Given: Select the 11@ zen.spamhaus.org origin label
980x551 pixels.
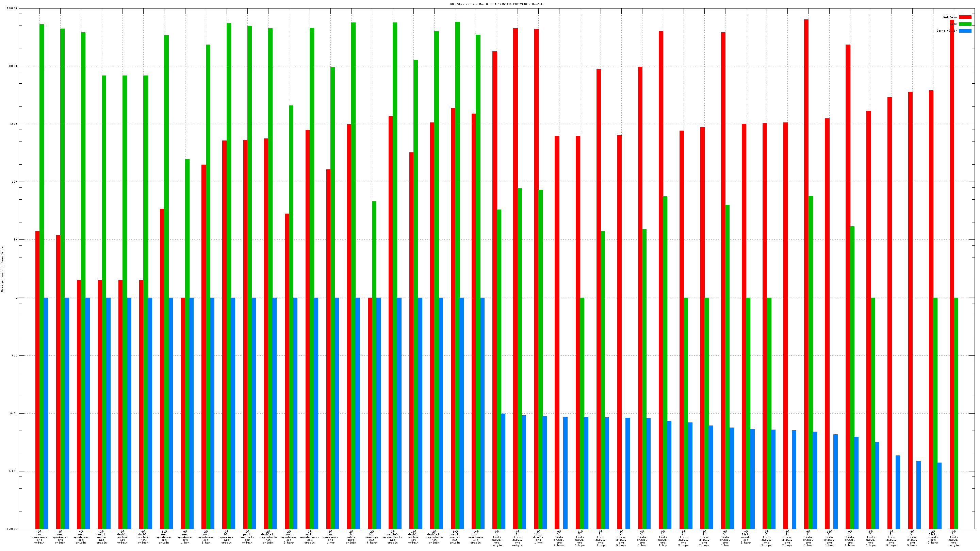Looking at the screenshot, I should coord(164,537).
